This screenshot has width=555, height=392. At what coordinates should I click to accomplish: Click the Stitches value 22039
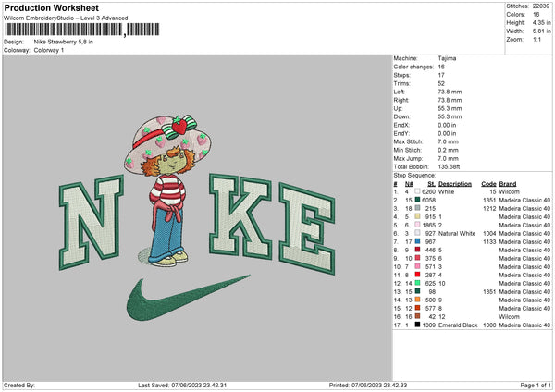tap(541, 6)
